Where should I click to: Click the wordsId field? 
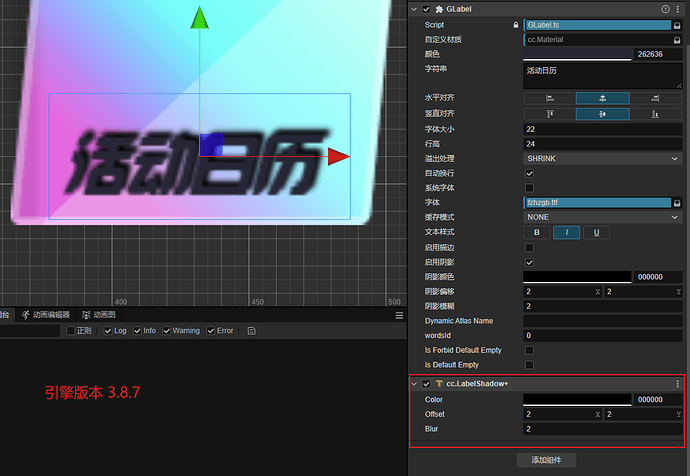(602, 336)
